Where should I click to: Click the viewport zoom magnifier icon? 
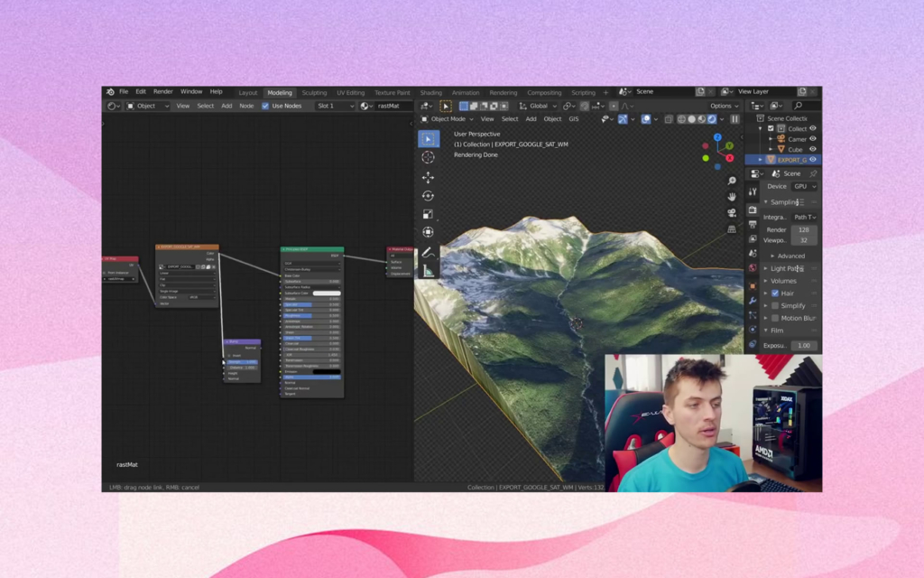point(732,181)
